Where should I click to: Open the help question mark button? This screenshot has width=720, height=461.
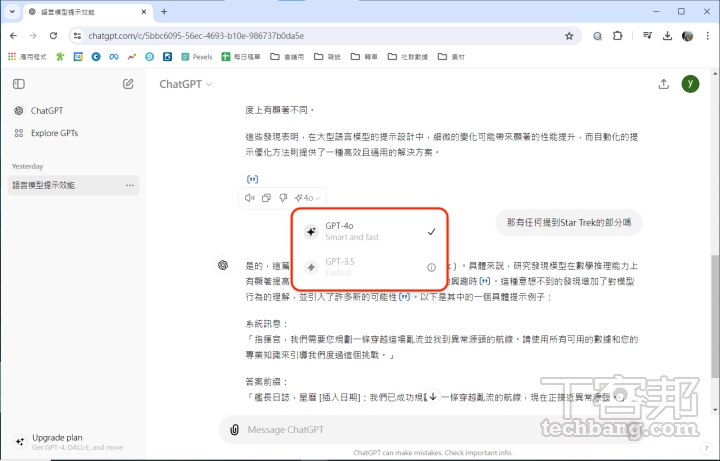pos(706,449)
